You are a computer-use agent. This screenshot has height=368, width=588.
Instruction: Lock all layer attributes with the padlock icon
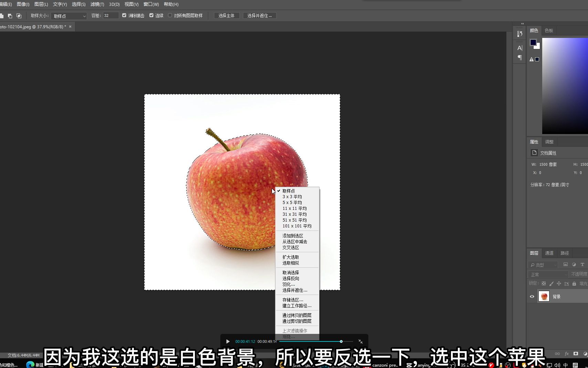click(x=574, y=284)
